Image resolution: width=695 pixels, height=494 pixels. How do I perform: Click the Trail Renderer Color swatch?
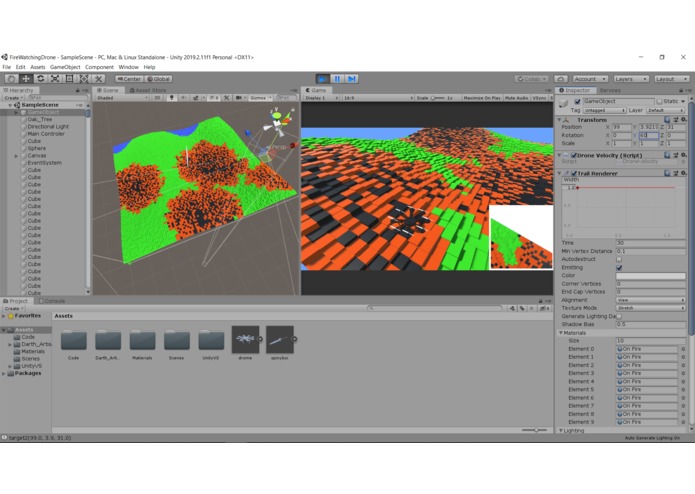click(x=650, y=276)
